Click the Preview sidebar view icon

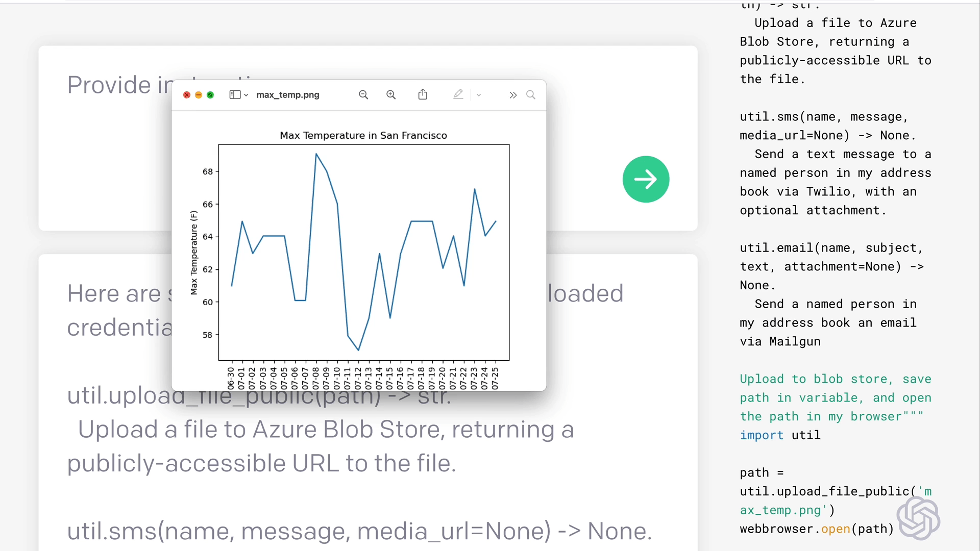(235, 95)
